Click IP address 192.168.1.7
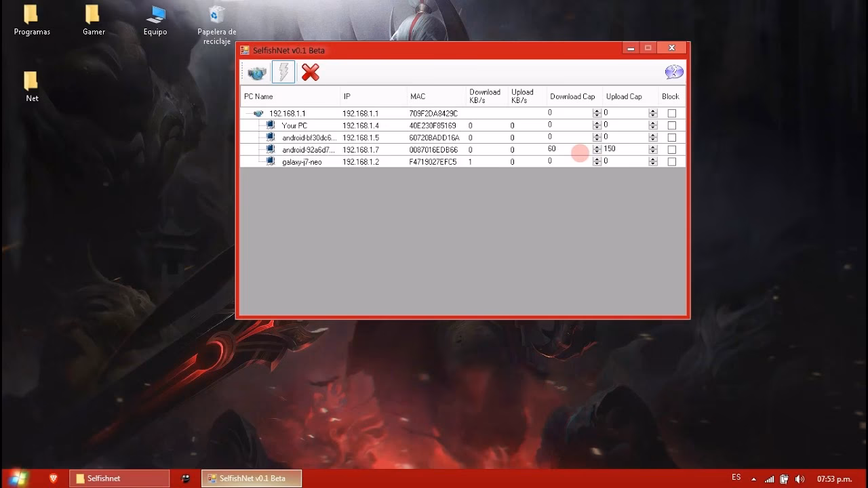 pyautogui.click(x=361, y=149)
